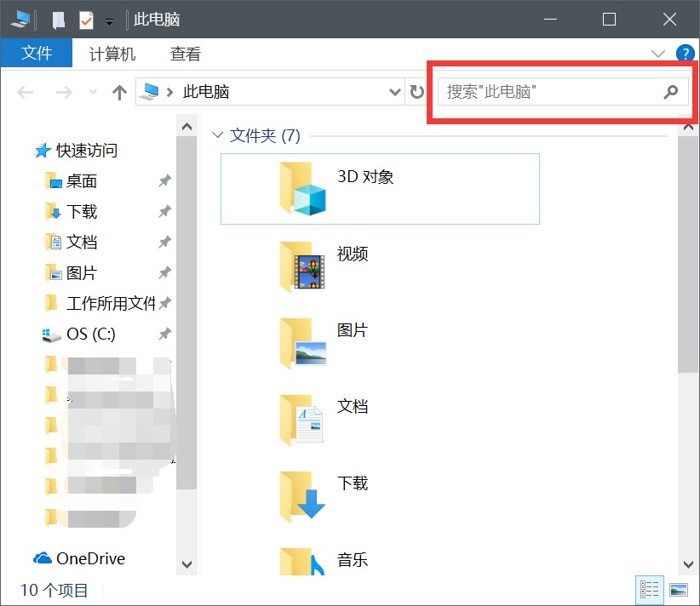Select OneDrive in the navigation pane

click(x=89, y=558)
